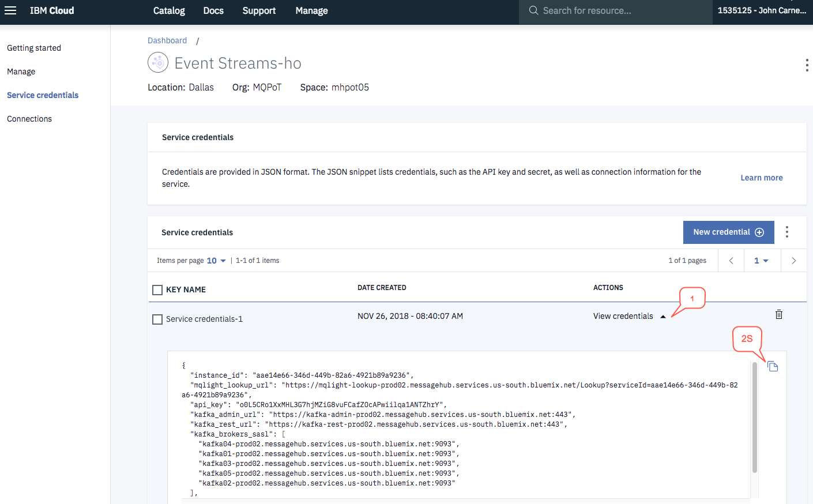813x504 pixels.
Task: Open overflow menu next to New credential
Action: pyautogui.click(x=786, y=232)
